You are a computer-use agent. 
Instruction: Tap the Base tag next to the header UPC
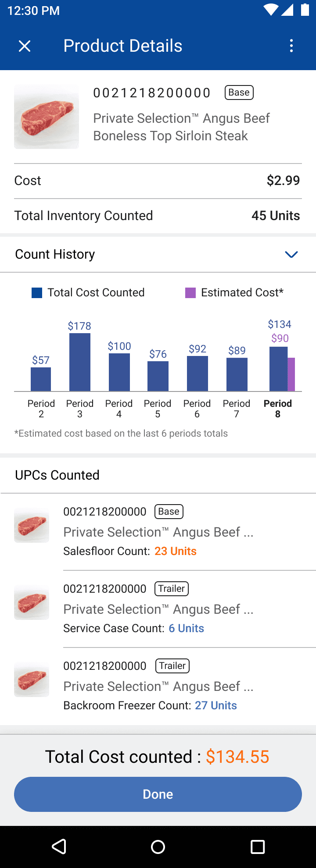pyautogui.click(x=239, y=92)
